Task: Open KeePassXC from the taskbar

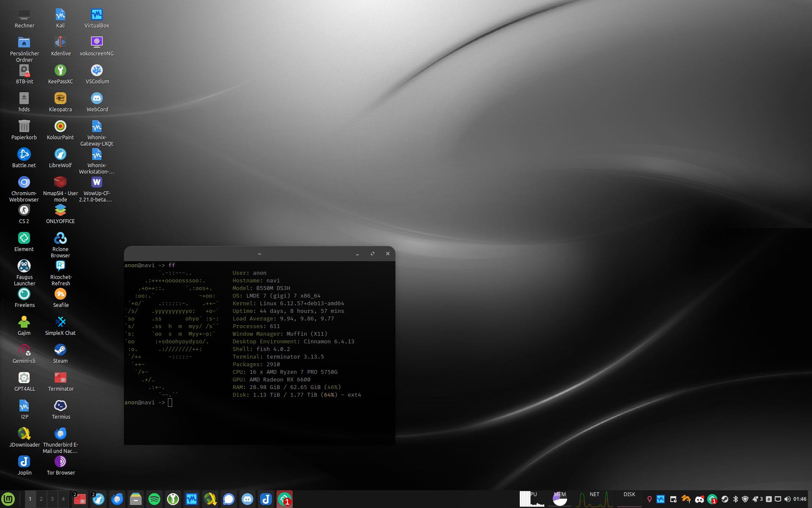Action: tap(173, 499)
